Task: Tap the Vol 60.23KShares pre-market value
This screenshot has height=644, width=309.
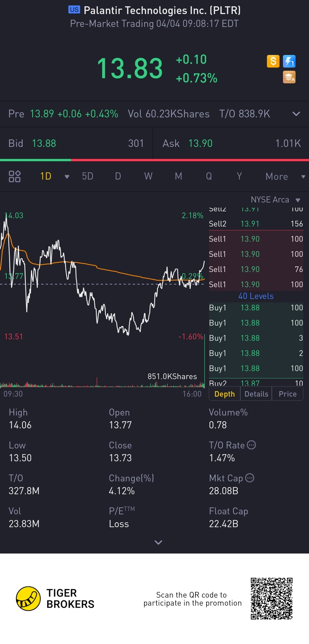Action: click(169, 114)
